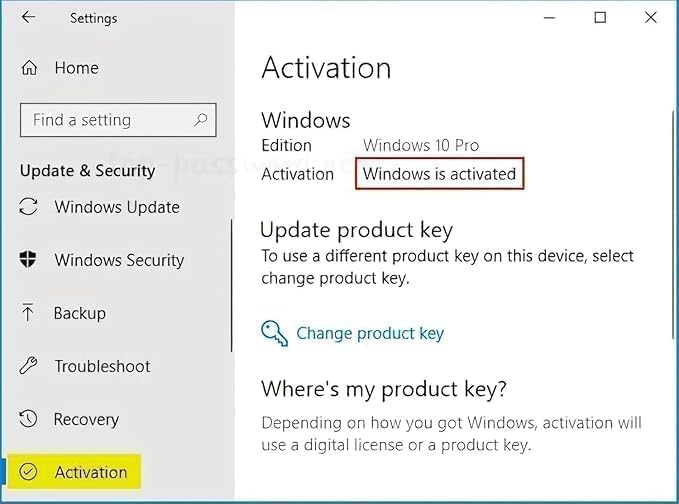
Task: Open the Troubleshoot page
Action: (102, 366)
